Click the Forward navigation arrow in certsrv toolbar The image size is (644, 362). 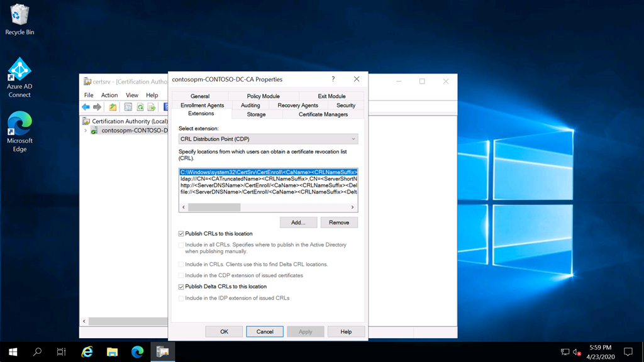97,107
